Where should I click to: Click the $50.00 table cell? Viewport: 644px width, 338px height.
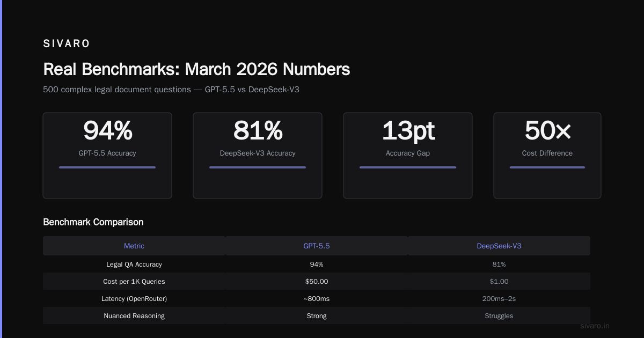(x=317, y=281)
